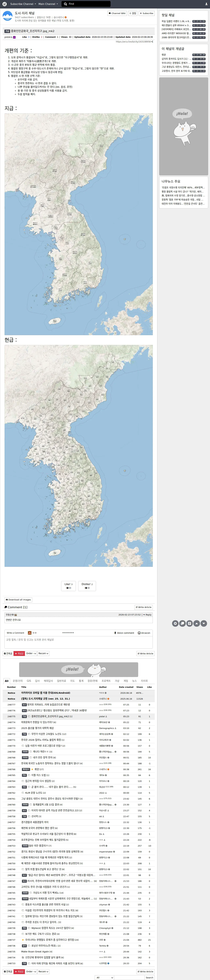Click the upper 전체글 all-posts button
Screen dimensions: 210x980
(x=8, y=654)
